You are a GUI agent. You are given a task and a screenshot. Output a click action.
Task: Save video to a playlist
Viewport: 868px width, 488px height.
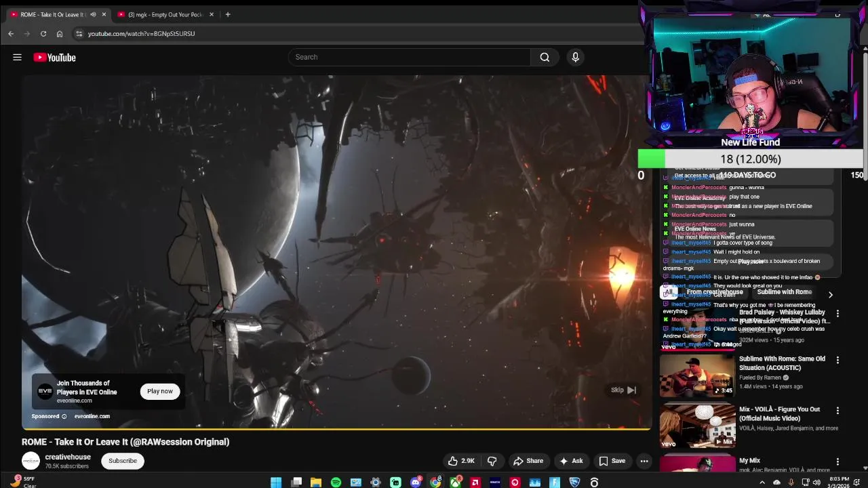point(612,461)
